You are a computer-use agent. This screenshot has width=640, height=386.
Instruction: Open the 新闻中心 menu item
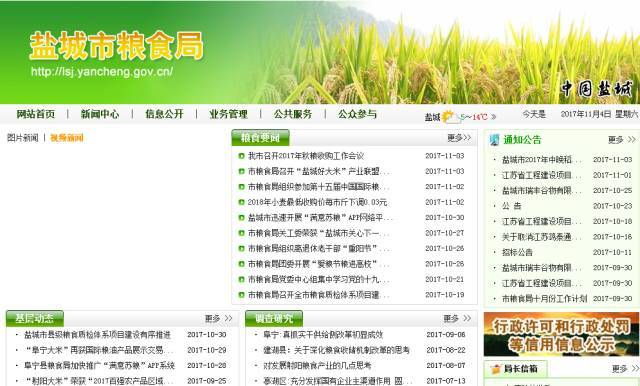click(x=100, y=114)
